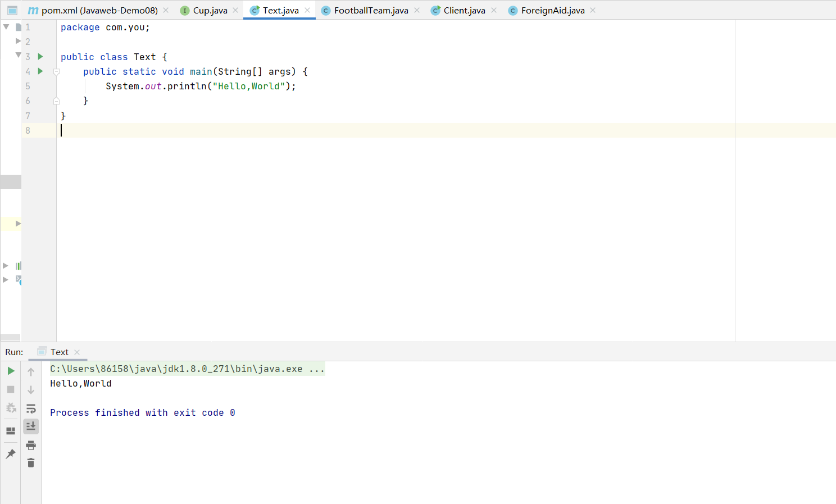Screen dimensions: 836x504
Task: Close the ForeignAid.java tab
Action: 593,11
